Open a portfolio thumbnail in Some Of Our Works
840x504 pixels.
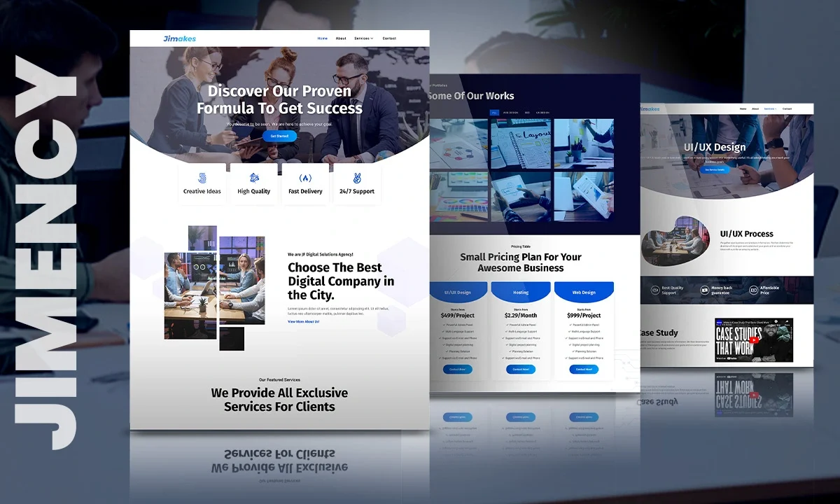click(520, 143)
